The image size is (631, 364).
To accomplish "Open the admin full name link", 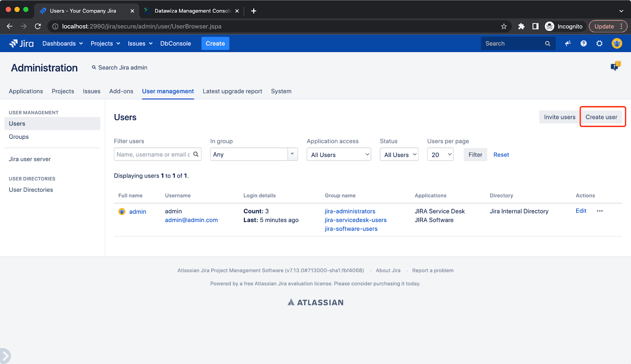I will (138, 212).
